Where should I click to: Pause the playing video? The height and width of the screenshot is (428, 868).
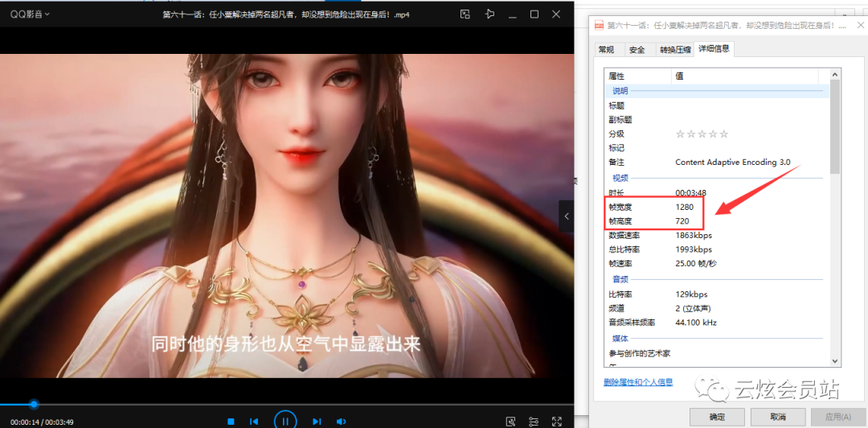(x=285, y=420)
